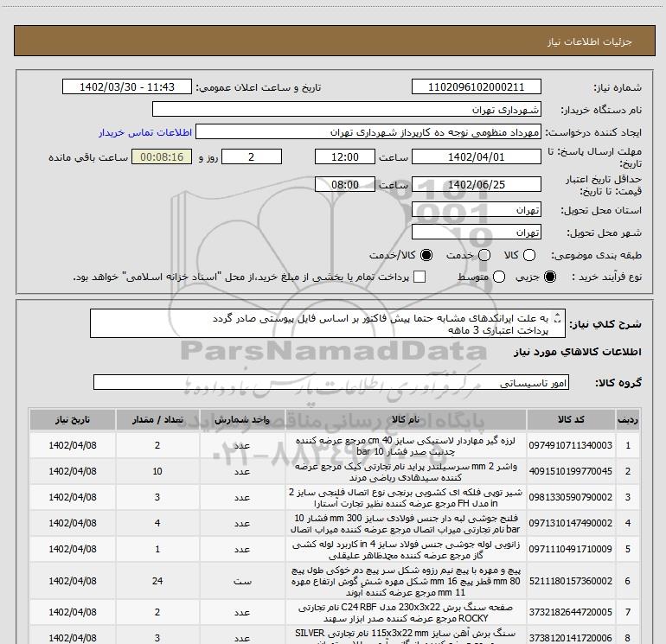Click the price validity hour 08:00

[x=345, y=185]
